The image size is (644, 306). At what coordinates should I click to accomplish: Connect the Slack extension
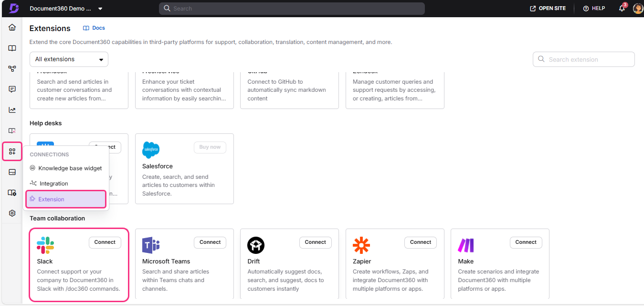click(x=105, y=242)
